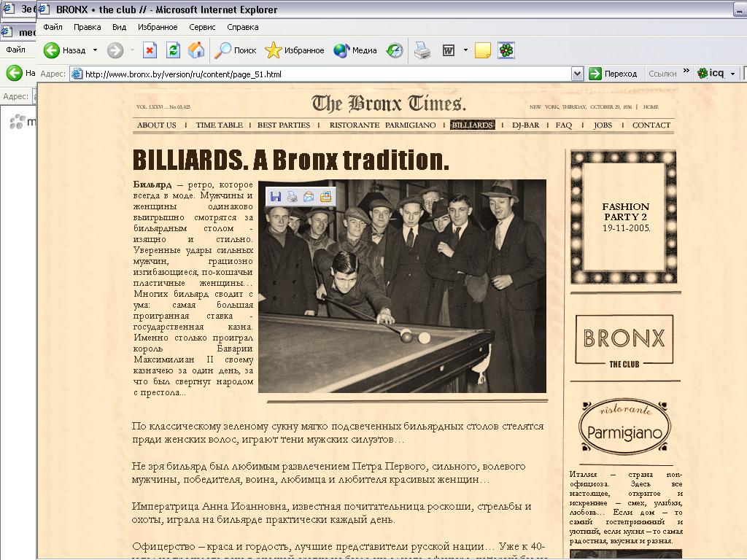Go to Home page icon
Image resolution: width=747 pixels, height=560 pixels.
coord(196,50)
